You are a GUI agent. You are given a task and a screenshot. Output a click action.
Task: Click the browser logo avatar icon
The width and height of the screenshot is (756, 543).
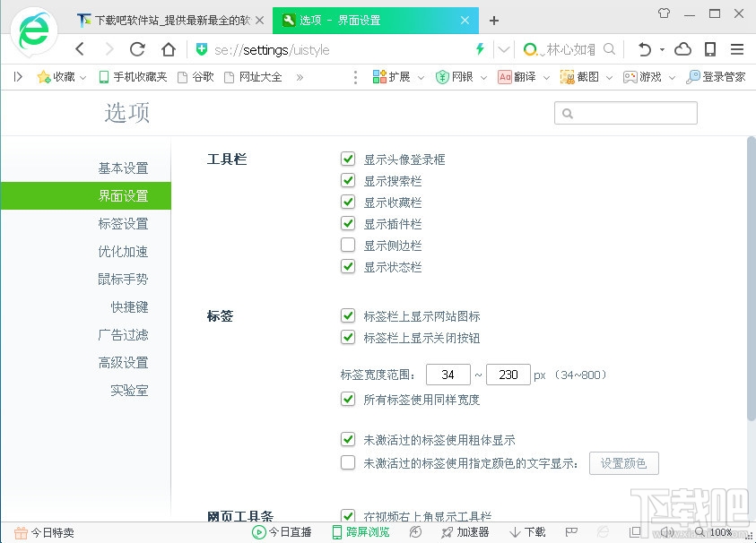pyautogui.click(x=33, y=31)
